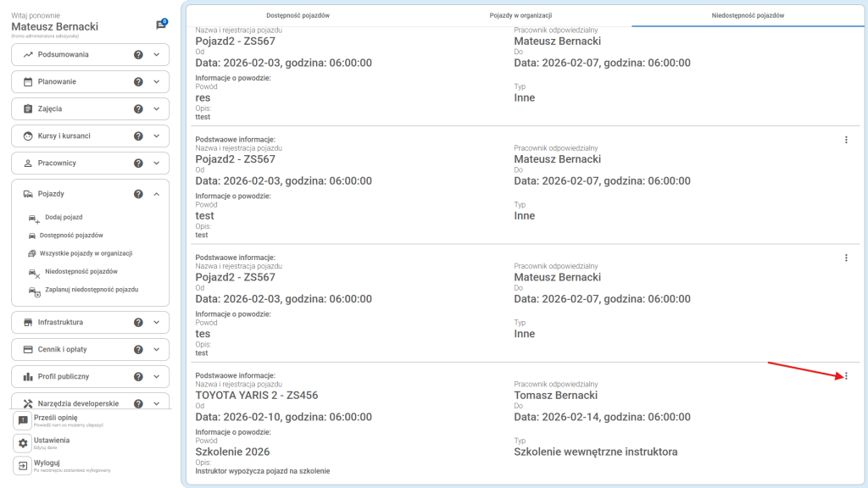
Task: Switch to Pojazdy w organizacji tab
Action: [520, 16]
